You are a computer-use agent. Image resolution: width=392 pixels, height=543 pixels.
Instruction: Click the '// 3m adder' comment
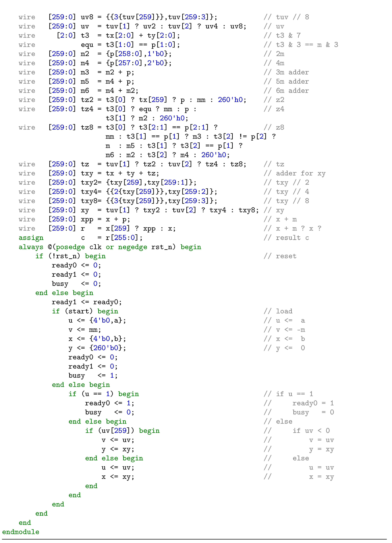point(286,72)
